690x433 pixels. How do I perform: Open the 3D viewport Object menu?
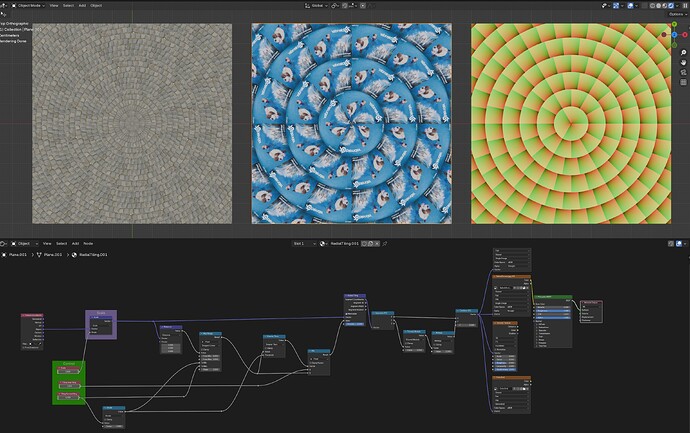point(96,6)
